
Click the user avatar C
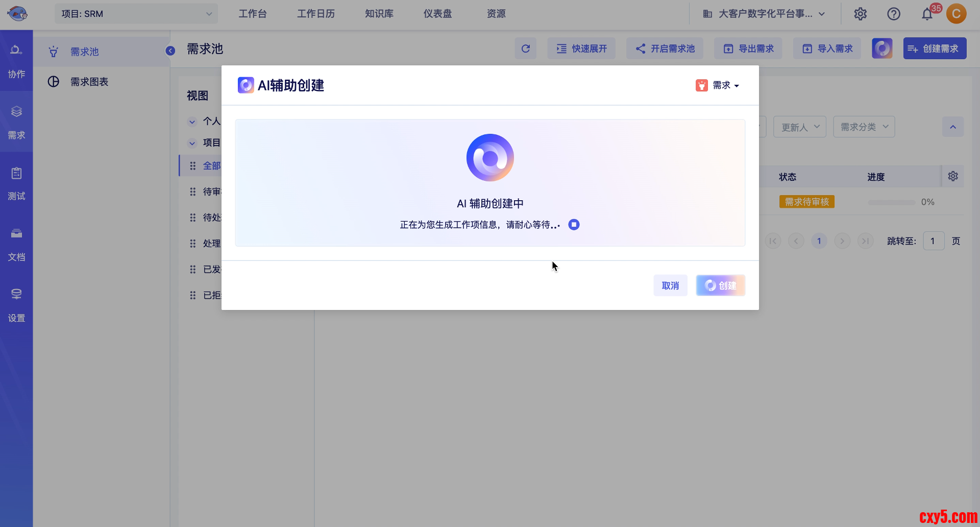pos(957,14)
